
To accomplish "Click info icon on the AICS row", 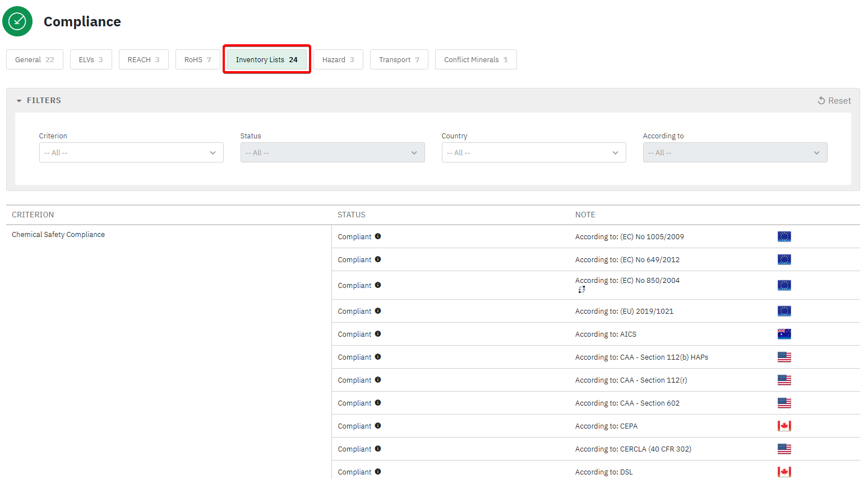I will pyautogui.click(x=378, y=334).
